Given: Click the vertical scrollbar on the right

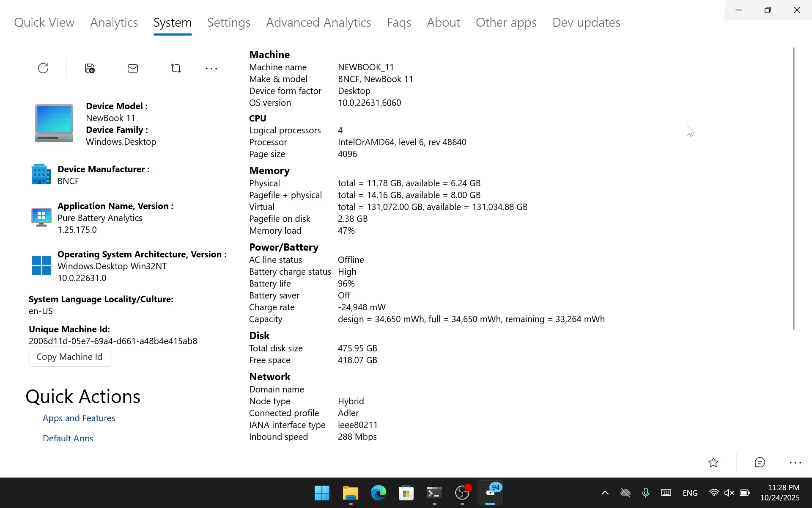Looking at the screenshot, I should pos(793,188).
